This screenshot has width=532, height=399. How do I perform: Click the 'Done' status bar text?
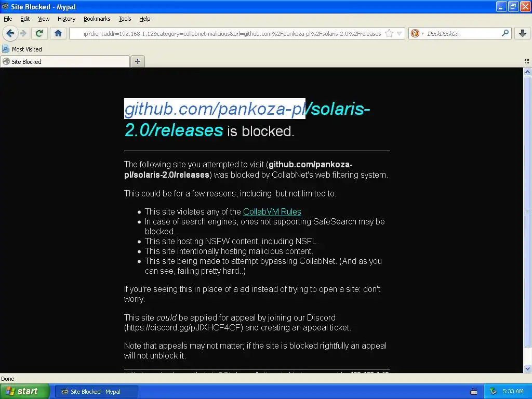pyautogui.click(x=7, y=379)
